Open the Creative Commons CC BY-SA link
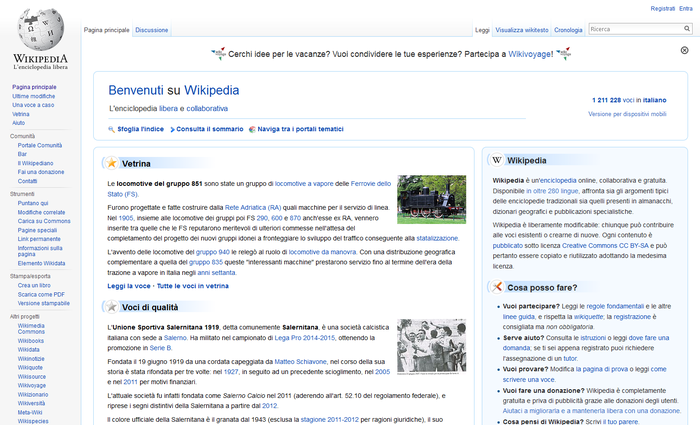Screen dimensions: 700x425 point(605,246)
